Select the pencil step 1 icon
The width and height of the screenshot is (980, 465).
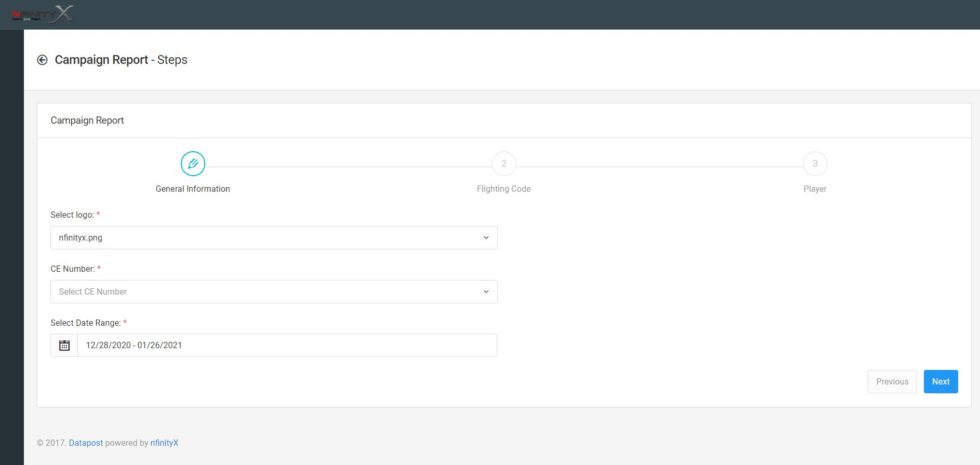point(193,163)
